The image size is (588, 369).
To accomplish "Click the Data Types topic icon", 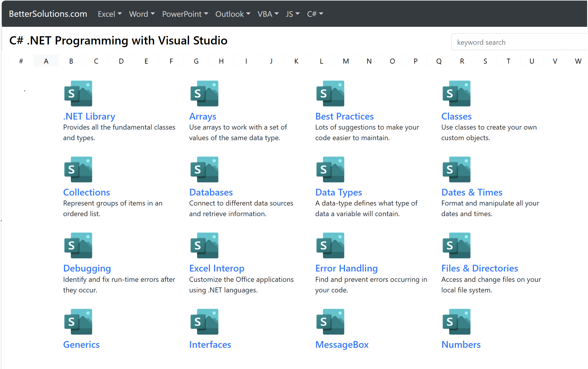I will pos(330,169).
